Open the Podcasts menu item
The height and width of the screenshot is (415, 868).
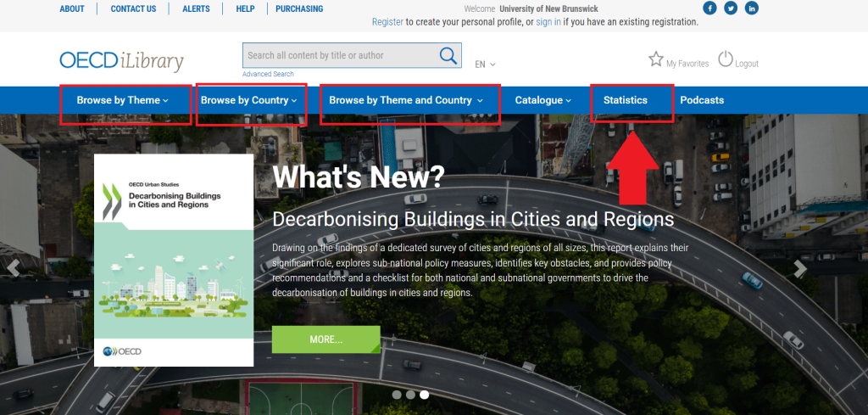(702, 100)
